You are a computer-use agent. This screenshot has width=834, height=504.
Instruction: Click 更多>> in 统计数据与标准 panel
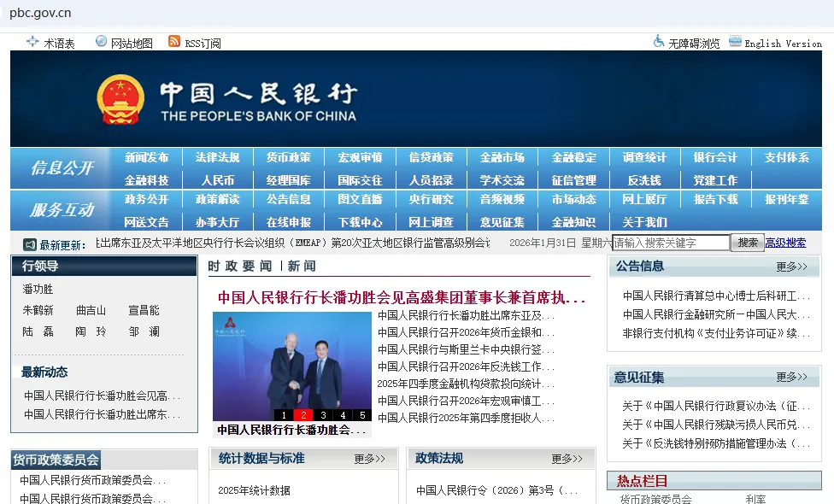click(370, 459)
